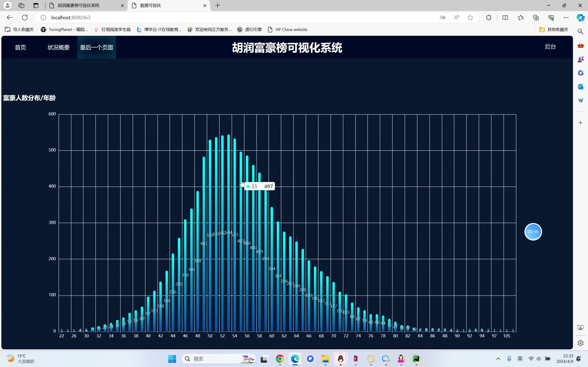Viewport: 588px width, 367px height.
Task: Open PyCharm from the taskbar
Action: (x=416, y=359)
